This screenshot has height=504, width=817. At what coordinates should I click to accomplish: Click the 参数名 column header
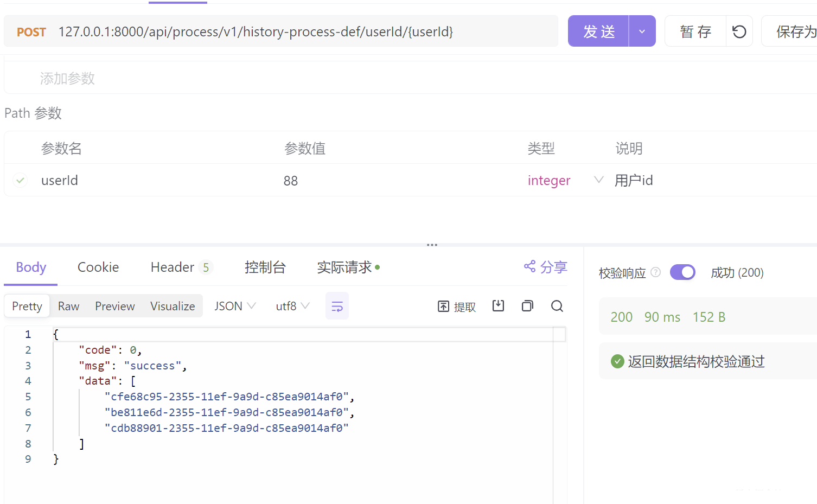(61, 148)
